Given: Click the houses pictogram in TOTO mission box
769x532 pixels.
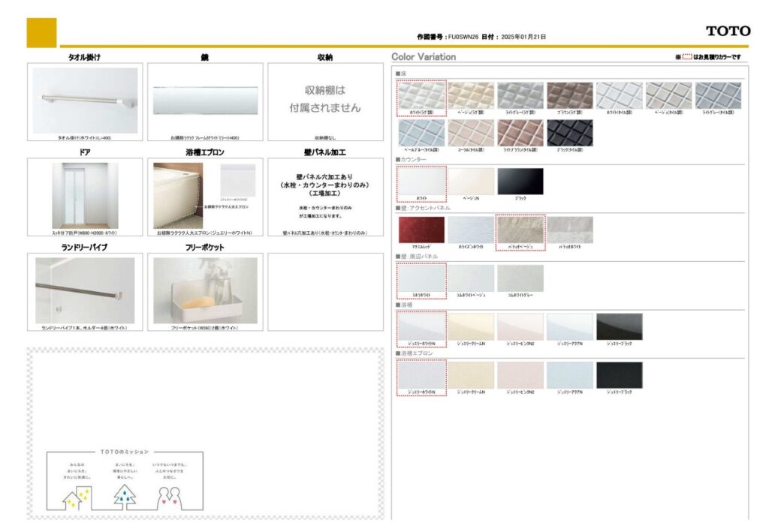Looking at the screenshot, I should tap(77, 496).
